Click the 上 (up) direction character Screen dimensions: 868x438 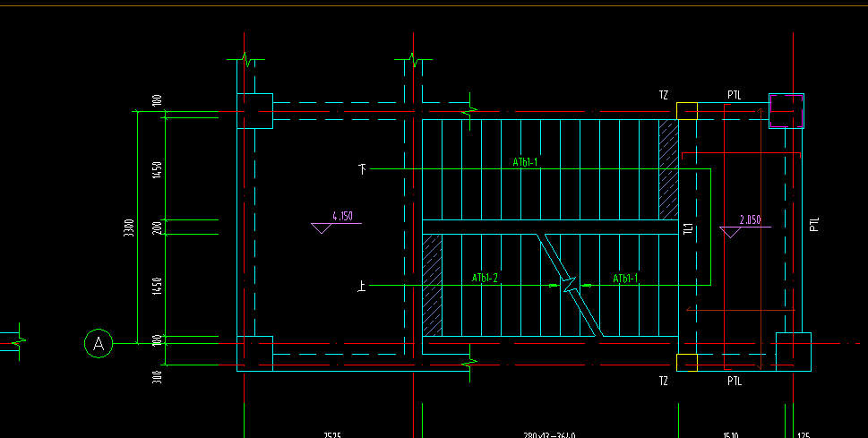pos(362,286)
